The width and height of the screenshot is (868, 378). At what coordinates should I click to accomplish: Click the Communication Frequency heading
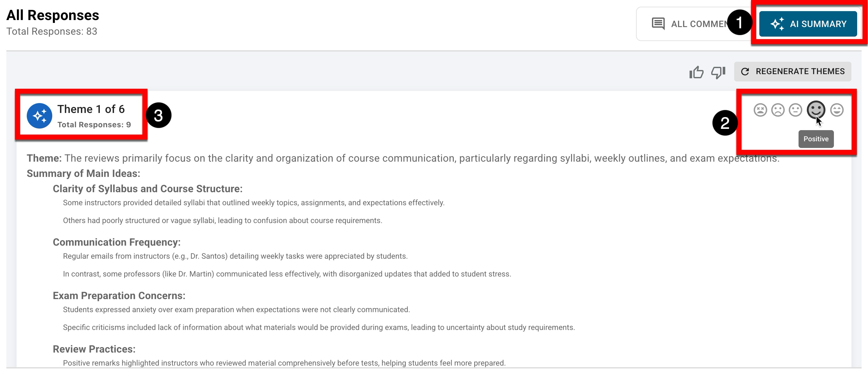coord(117,242)
